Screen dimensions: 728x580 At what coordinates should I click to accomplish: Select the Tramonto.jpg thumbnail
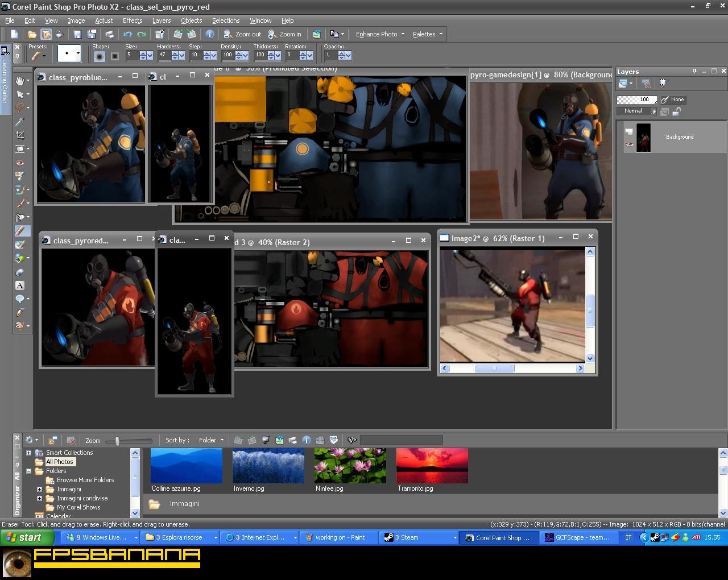click(432, 466)
